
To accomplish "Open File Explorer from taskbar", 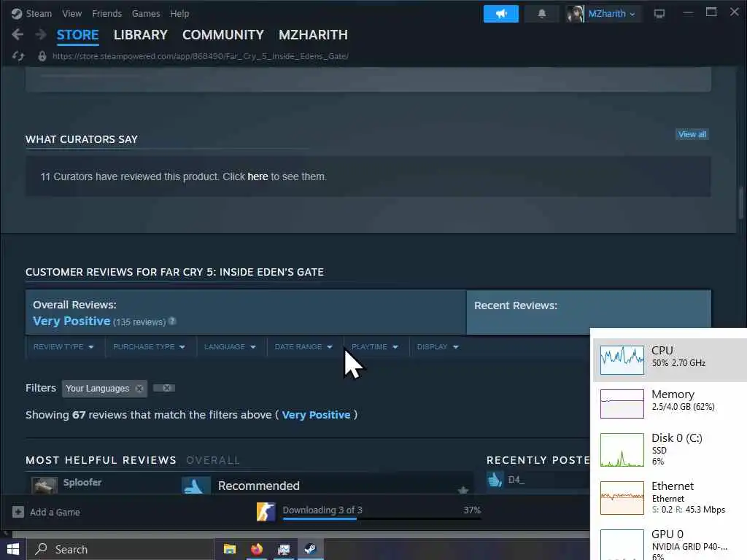I will [x=230, y=550].
